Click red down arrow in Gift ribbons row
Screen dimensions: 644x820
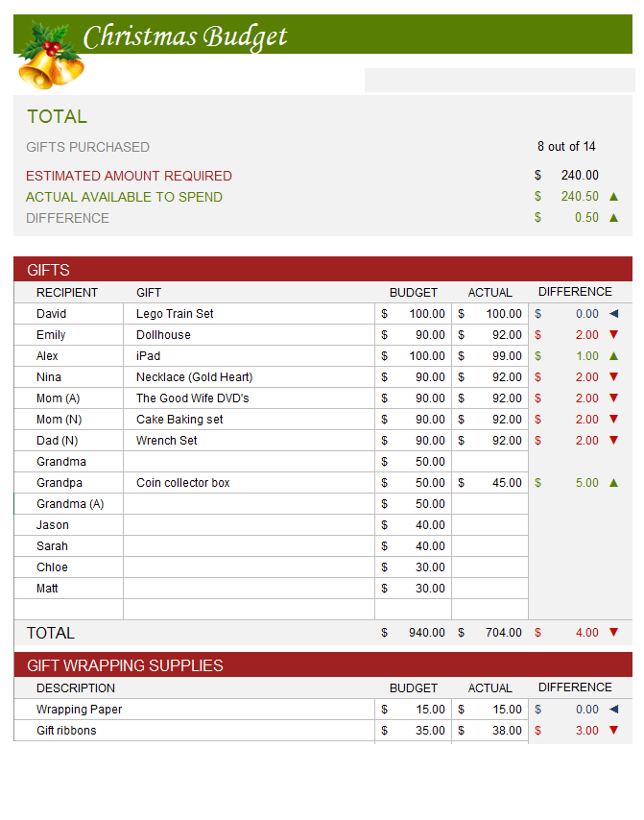click(x=613, y=731)
